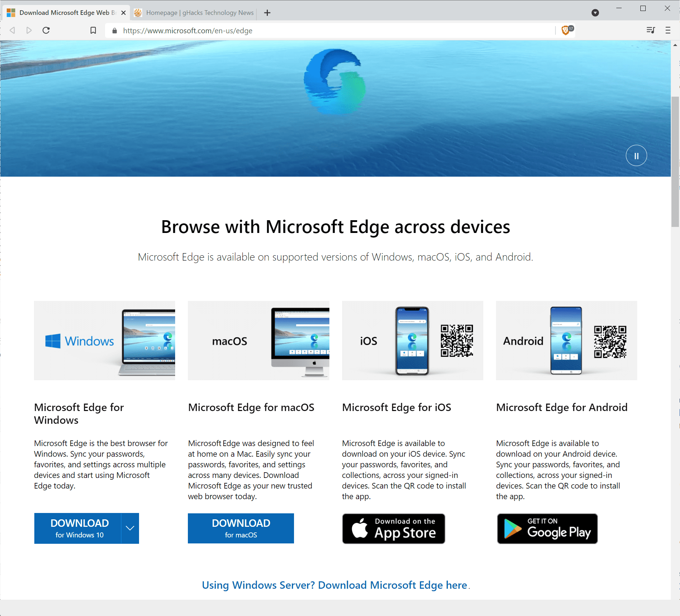Screen dimensions: 680x616
Task: Click the browser menu hamburger icon
Action: (668, 30)
